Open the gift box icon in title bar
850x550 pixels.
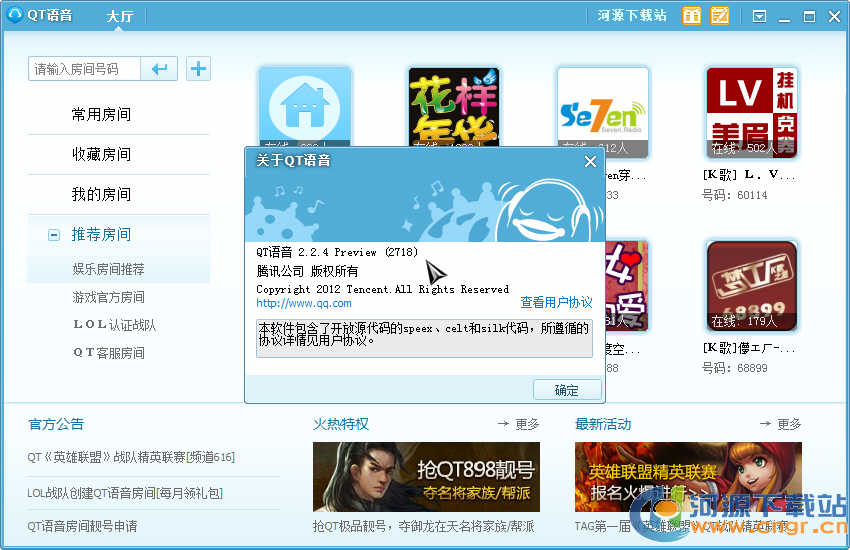click(691, 16)
